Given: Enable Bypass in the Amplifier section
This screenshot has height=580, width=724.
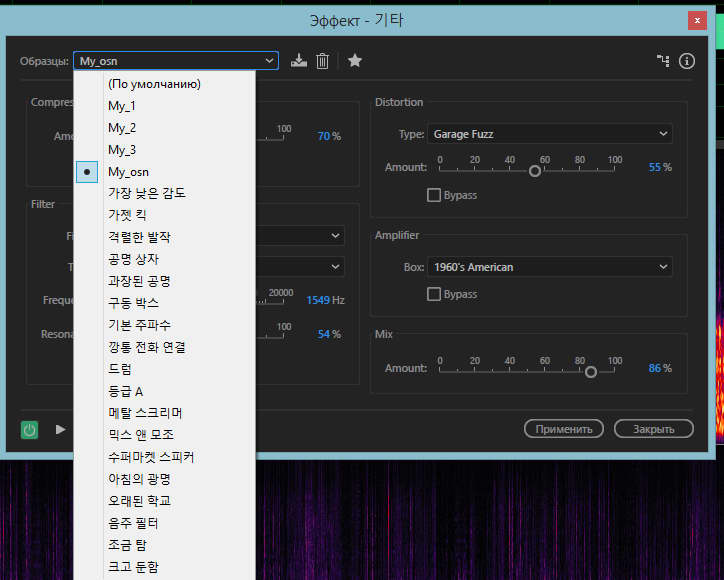Looking at the screenshot, I should 434,294.
